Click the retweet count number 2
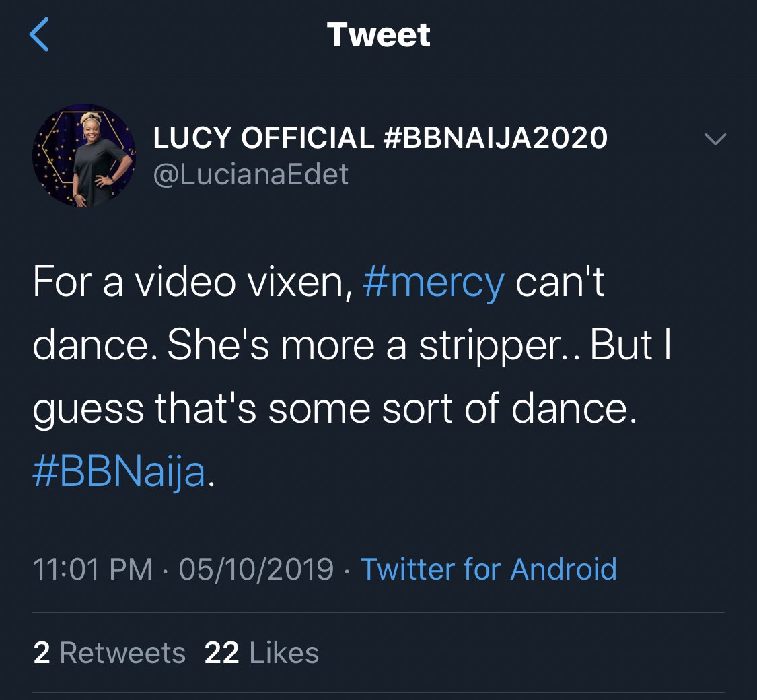The height and width of the screenshot is (700, 757). [x=42, y=653]
